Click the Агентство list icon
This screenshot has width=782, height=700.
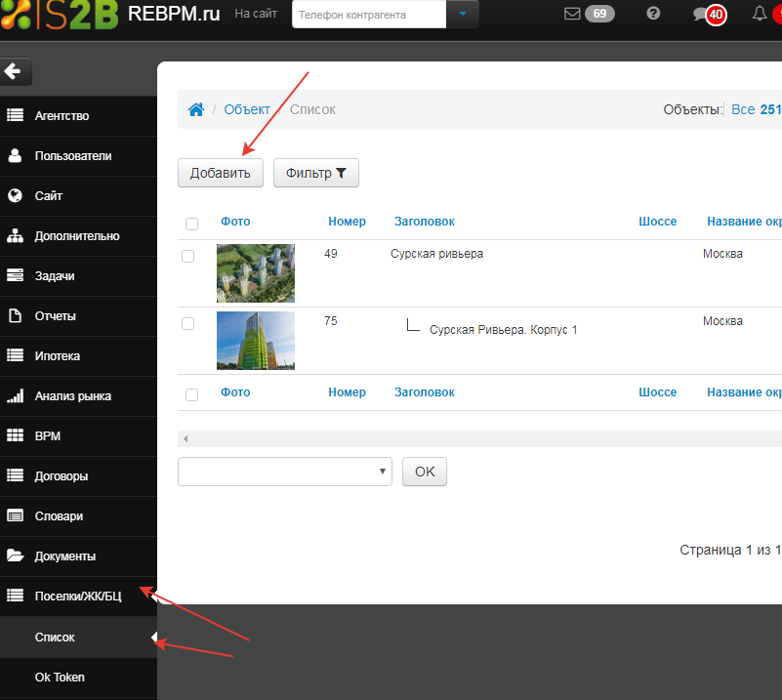click(x=15, y=115)
